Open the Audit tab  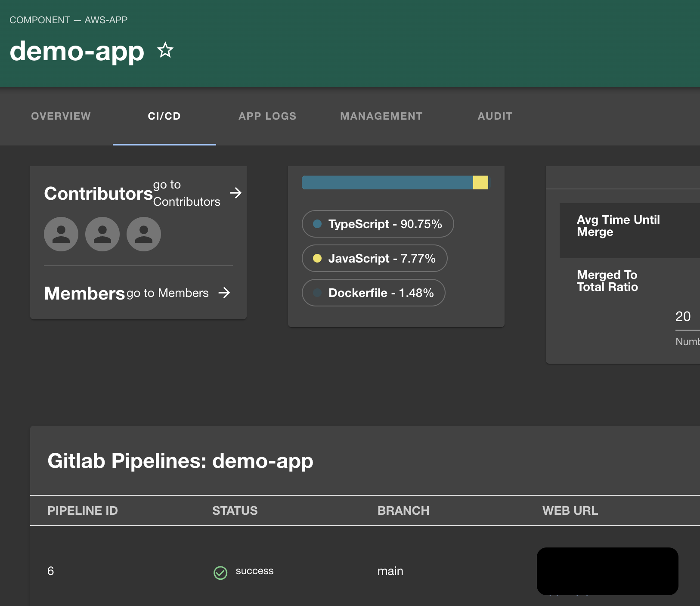[495, 116]
